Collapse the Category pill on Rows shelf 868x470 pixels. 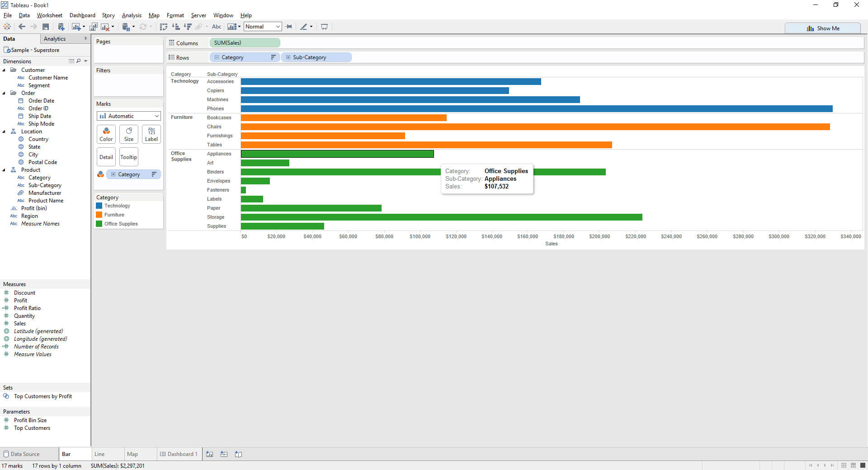pyautogui.click(x=217, y=57)
